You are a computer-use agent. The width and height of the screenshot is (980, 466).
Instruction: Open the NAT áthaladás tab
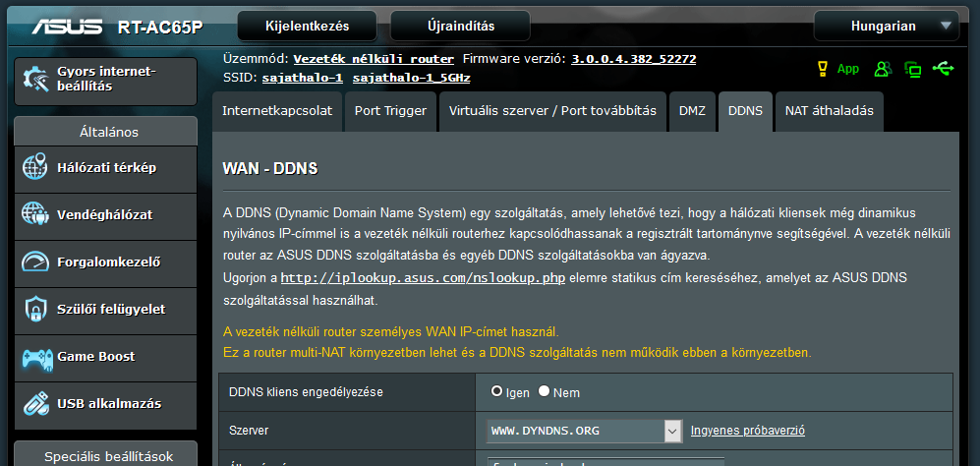tap(830, 111)
